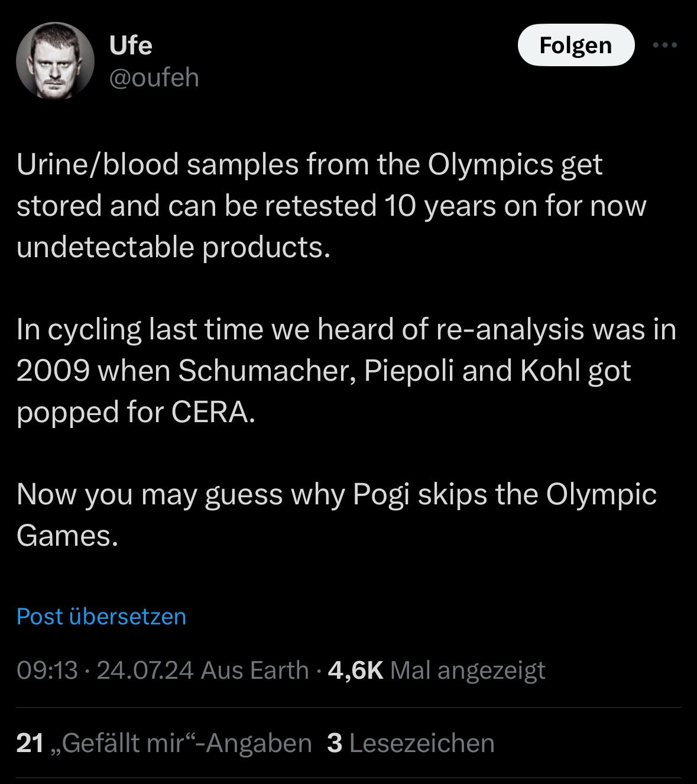
Task: View the 4,6K view count
Action: [x=355, y=670]
